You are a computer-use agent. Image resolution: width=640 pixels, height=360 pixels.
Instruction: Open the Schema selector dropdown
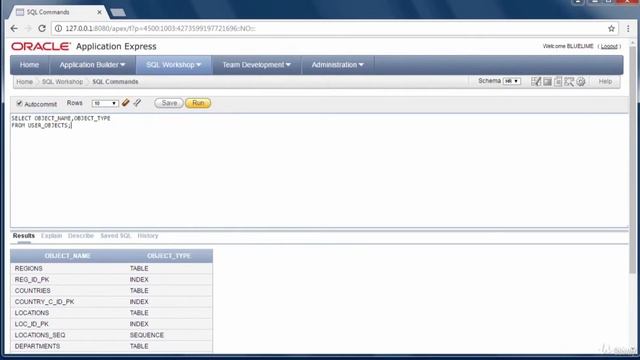tap(511, 81)
